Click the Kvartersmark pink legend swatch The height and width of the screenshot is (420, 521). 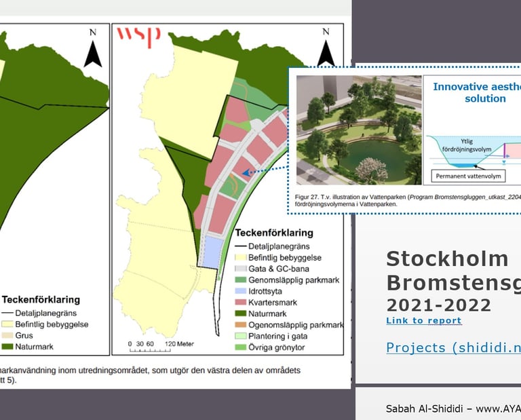pyautogui.click(x=241, y=303)
